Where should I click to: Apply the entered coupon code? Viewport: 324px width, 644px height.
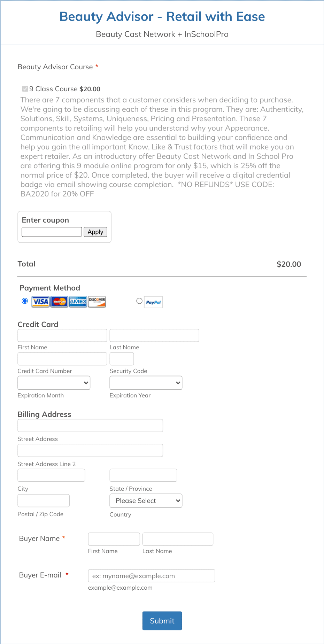[x=95, y=232]
